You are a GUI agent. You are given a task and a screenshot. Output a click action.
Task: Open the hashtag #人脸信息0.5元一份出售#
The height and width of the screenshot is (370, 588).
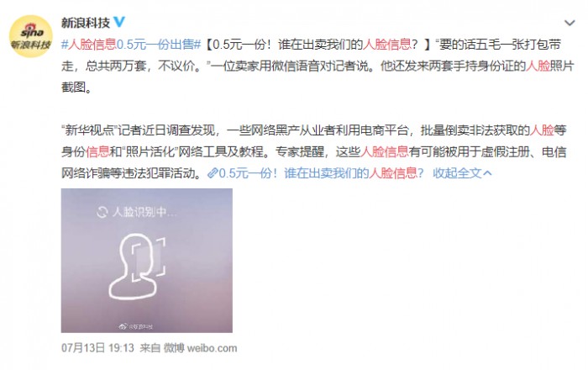pyautogui.click(x=131, y=45)
